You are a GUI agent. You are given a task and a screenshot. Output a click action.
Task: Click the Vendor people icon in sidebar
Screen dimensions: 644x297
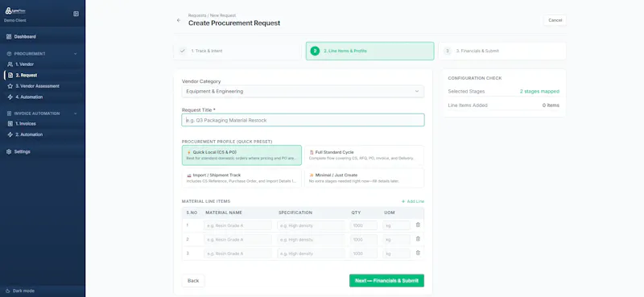(10, 64)
